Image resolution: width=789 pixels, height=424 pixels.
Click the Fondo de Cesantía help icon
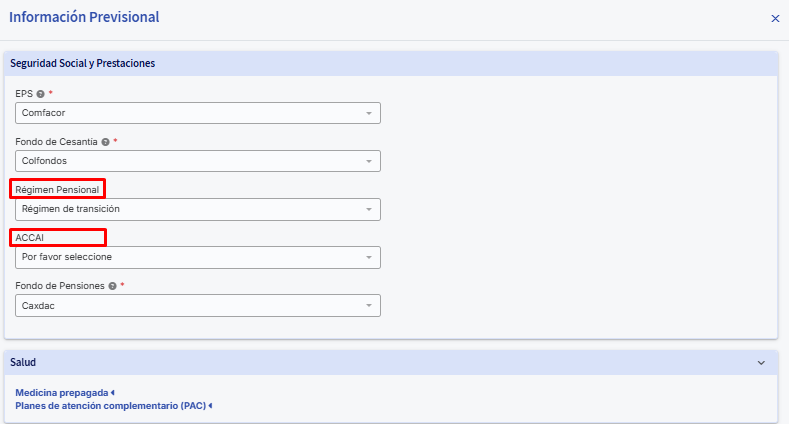[105, 142]
